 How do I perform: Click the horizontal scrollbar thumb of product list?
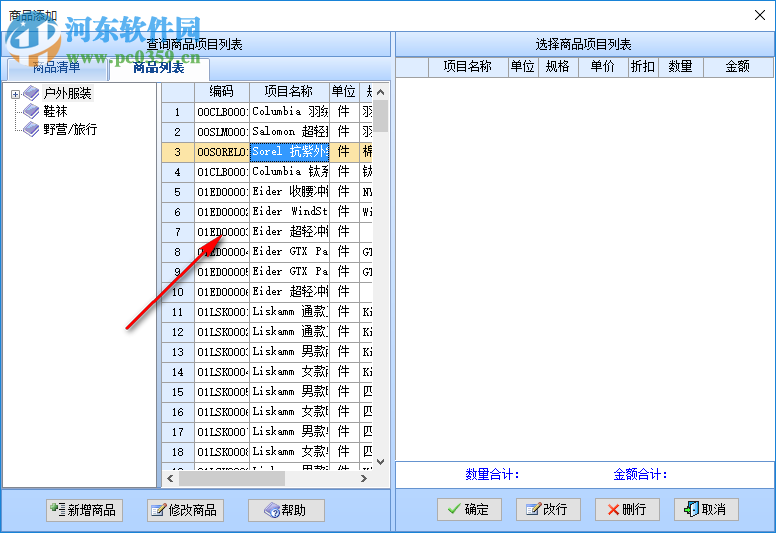(x=232, y=479)
